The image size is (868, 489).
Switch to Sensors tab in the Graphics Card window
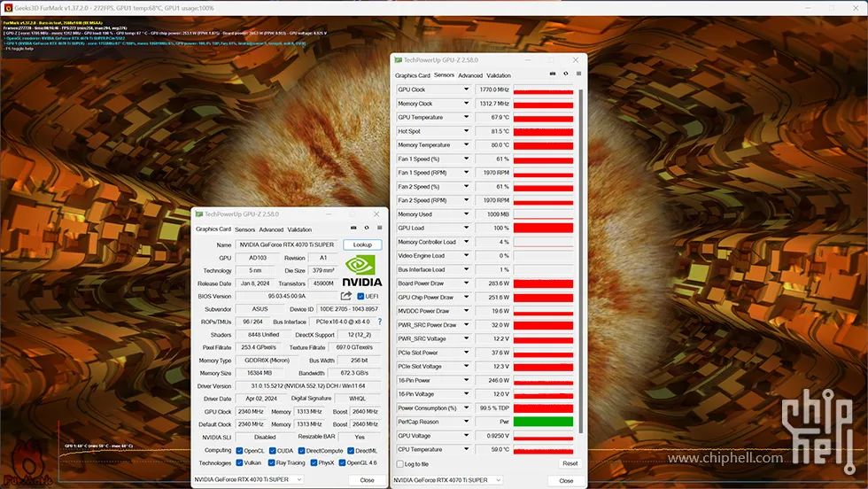[x=244, y=229]
